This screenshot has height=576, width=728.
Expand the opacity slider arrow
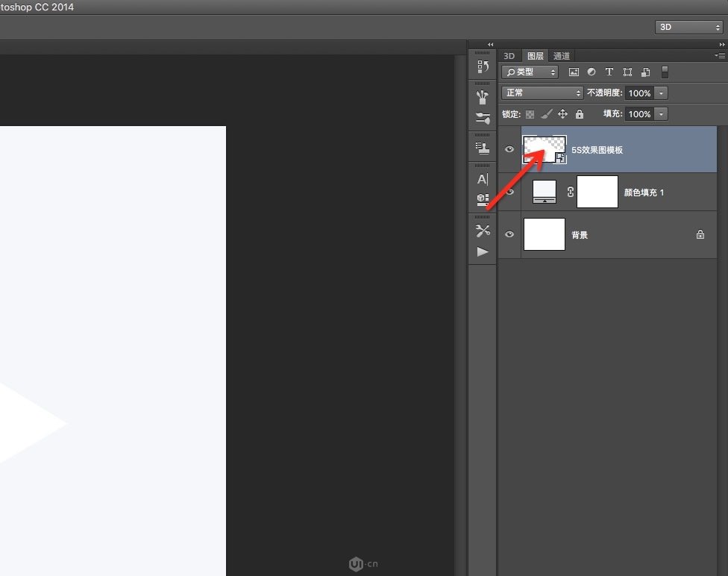661,93
